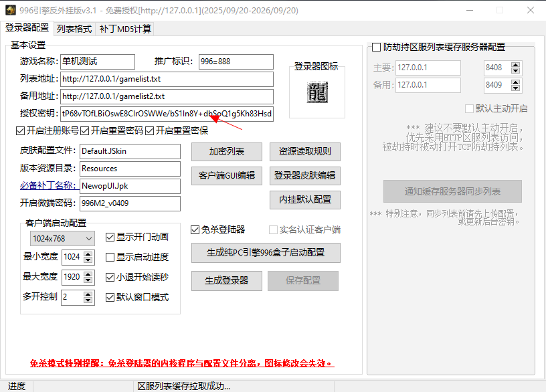
Task: Click the app icon in the title bar
Action: pos(10,9)
